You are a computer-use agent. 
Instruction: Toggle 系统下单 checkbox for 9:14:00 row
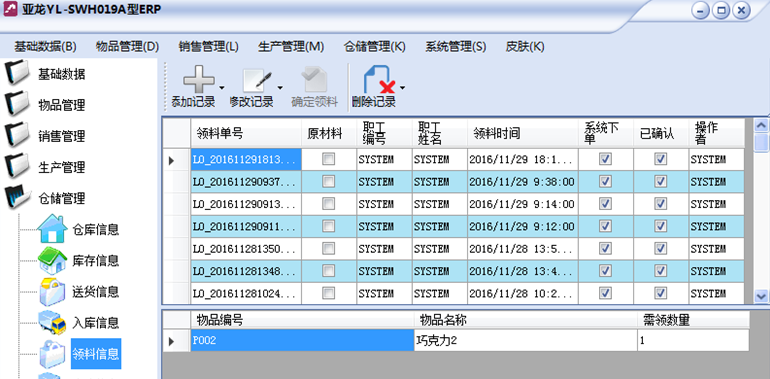tap(605, 204)
